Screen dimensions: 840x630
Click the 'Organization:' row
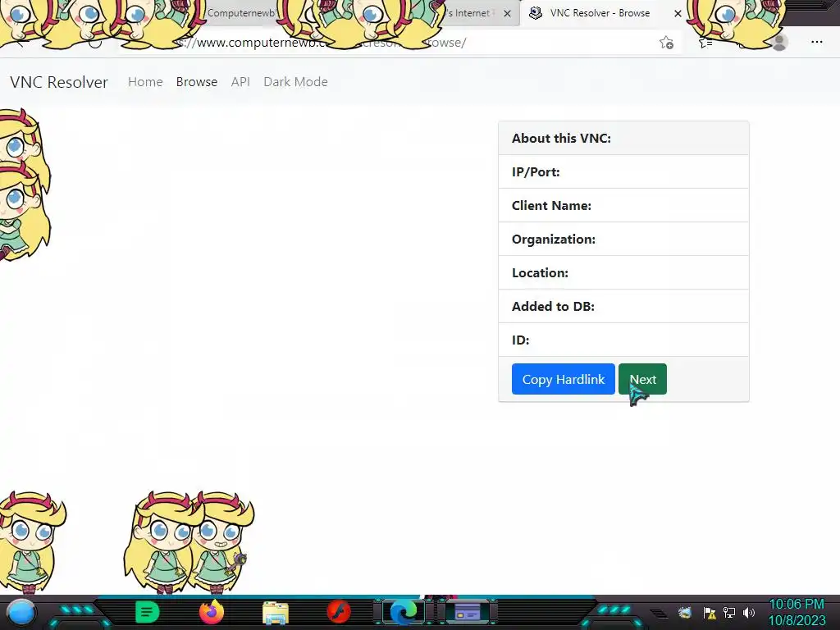tap(623, 240)
